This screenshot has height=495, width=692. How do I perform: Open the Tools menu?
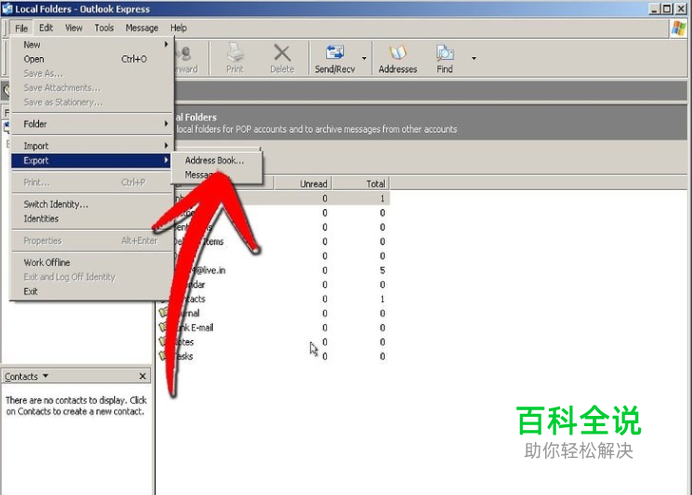(104, 28)
